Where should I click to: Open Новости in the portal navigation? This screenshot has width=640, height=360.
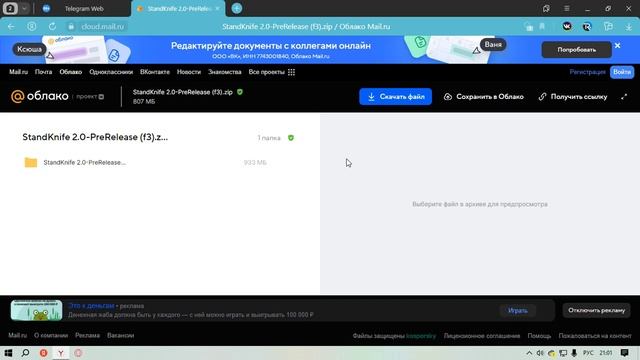(189, 72)
